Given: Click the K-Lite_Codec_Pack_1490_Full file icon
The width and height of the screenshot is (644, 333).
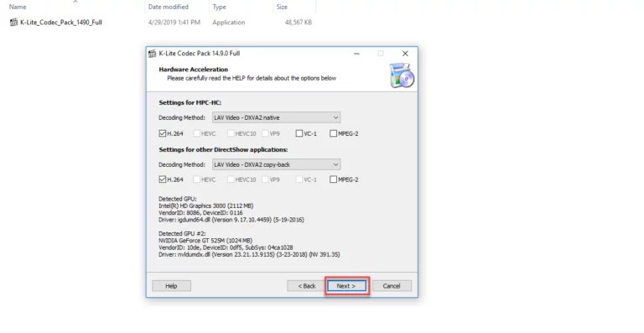Looking at the screenshot, I should point(14,22).
